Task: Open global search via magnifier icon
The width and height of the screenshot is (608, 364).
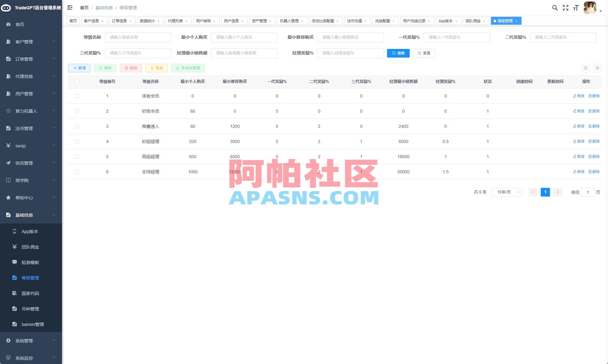Action: tap(555, 7)
